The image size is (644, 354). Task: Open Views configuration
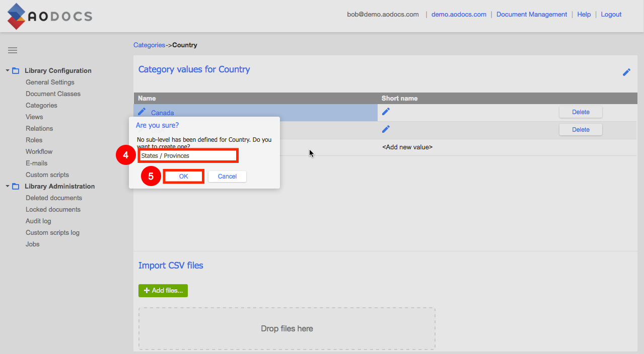[x=34, y=117]
